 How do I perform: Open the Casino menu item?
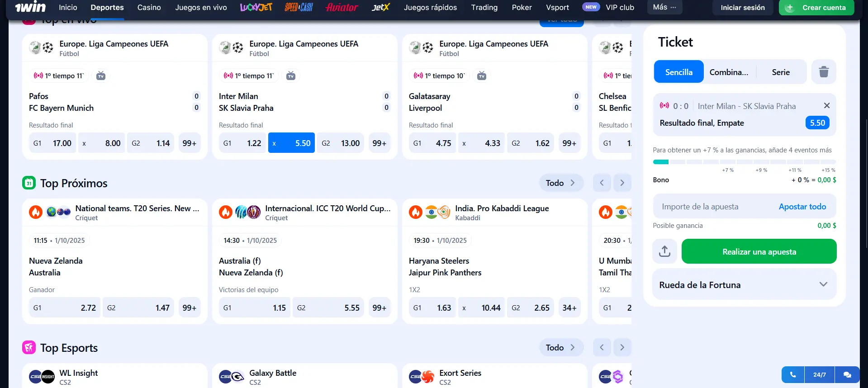tap(149, 8)
